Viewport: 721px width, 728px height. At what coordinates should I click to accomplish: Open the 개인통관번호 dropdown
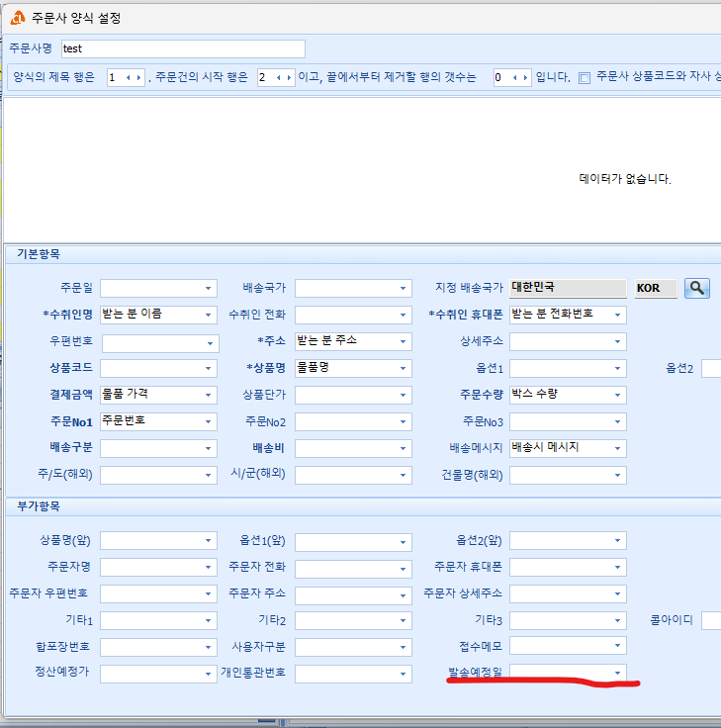click(403, 675)
